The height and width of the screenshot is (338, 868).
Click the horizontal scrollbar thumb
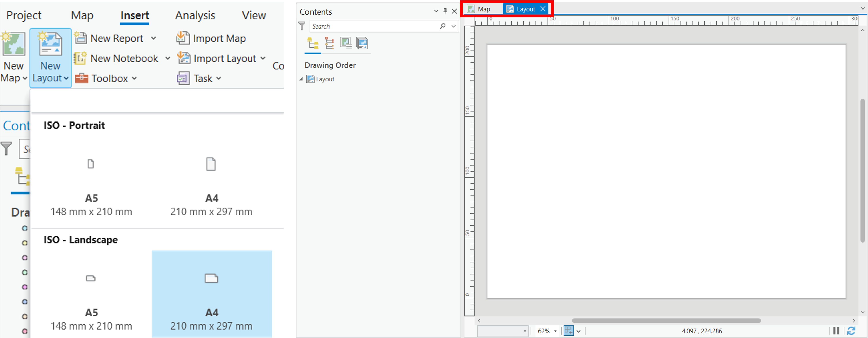[x=666, y=320]
